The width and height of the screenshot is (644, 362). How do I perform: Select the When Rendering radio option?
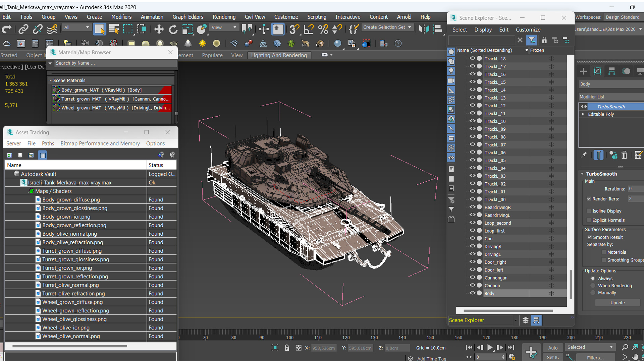pyautogui.click(x=593, y=286)
